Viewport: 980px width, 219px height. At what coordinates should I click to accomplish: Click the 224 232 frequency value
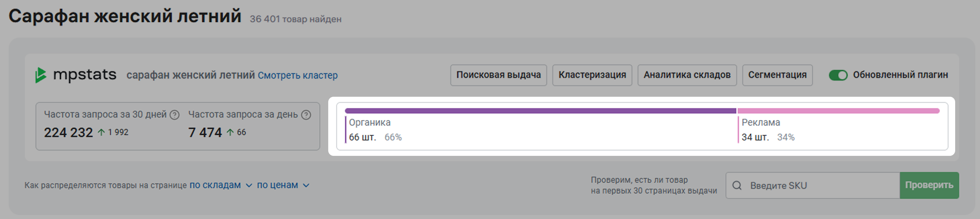point(68,133)
